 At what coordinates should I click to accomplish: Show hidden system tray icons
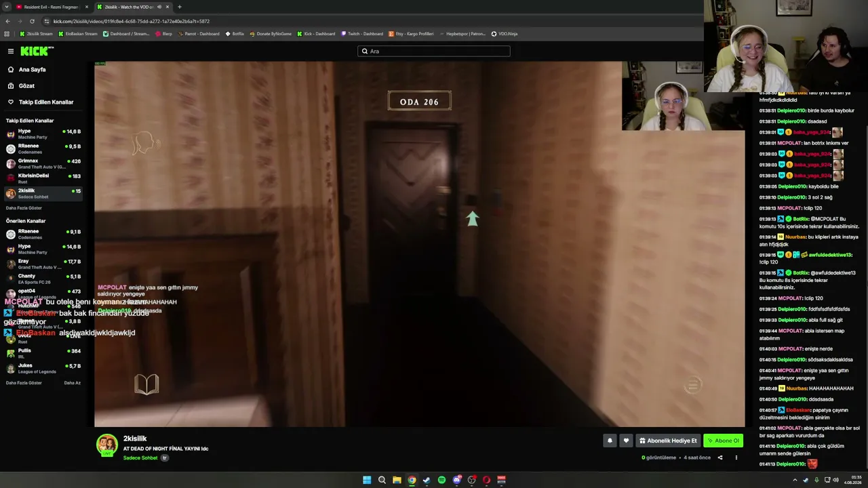795,480
